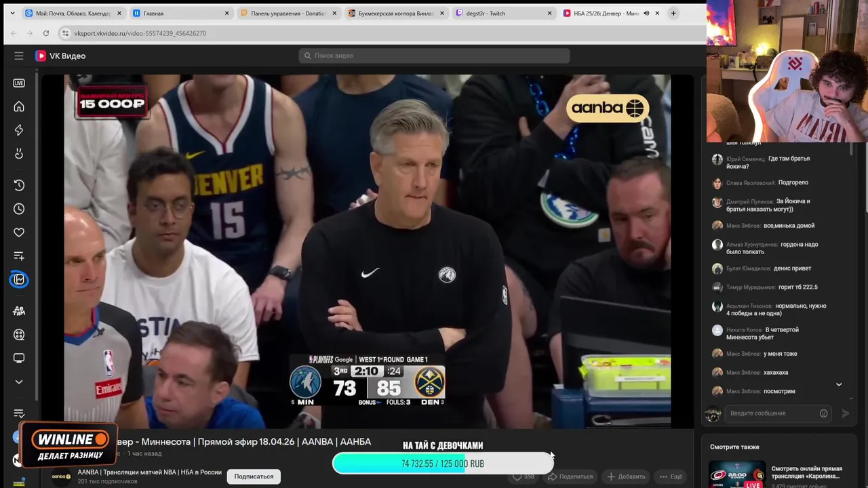Open liked videos heart icon in sidebar

pos(19,232)
